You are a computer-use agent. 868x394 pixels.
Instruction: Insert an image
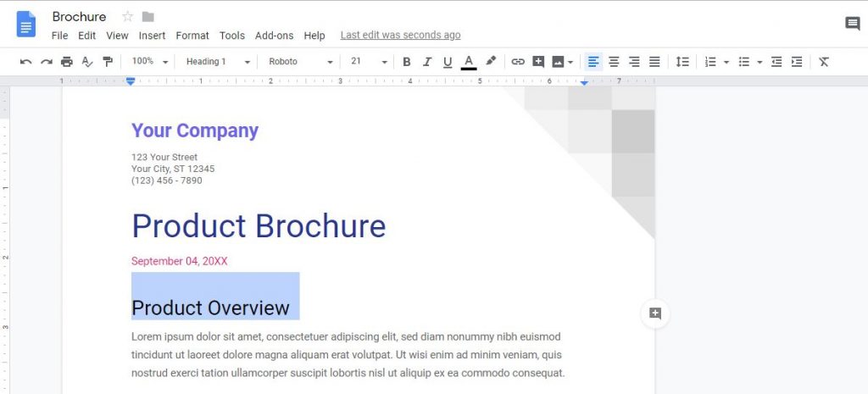tap(558, 62)
